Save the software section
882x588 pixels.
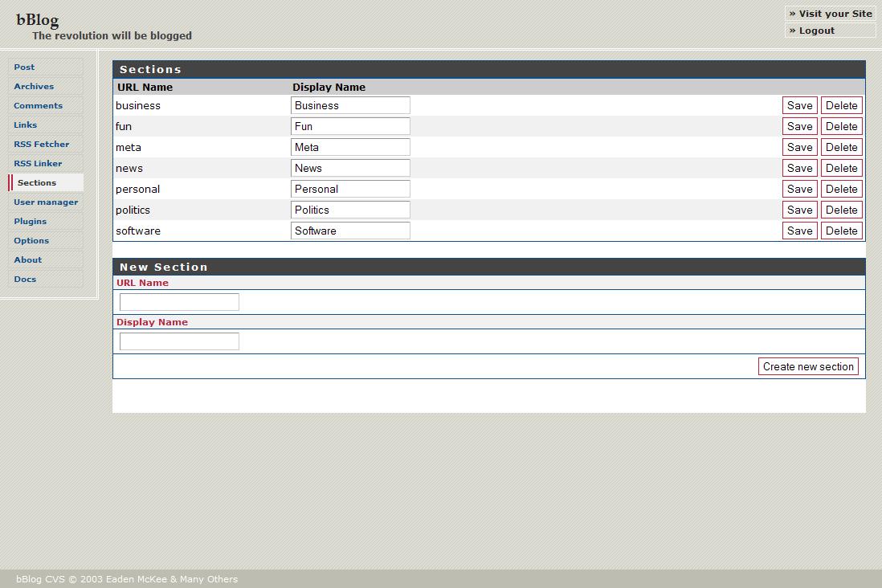[x=800, y=231]
